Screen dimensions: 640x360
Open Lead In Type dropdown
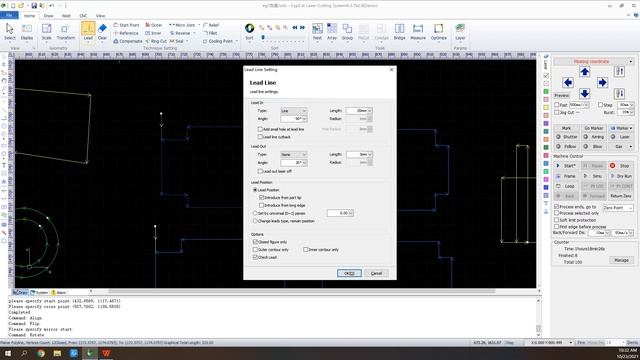click(x=293, y=111)
